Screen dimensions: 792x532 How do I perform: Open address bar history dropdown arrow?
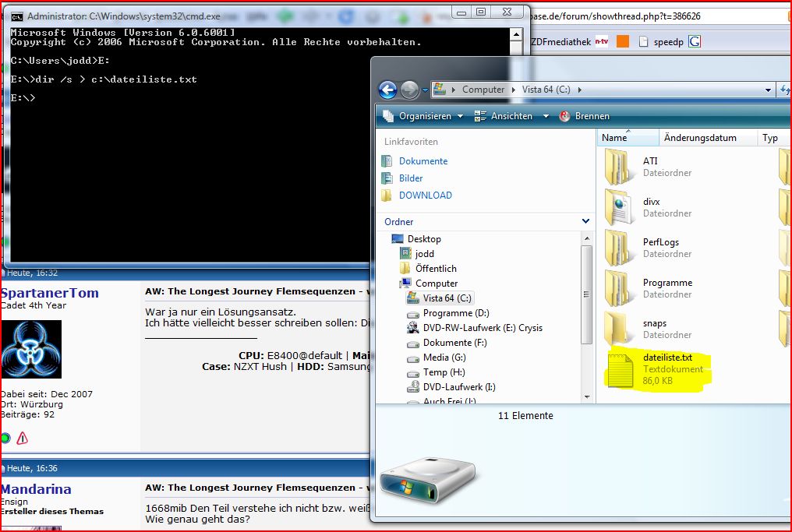[768, 90]
